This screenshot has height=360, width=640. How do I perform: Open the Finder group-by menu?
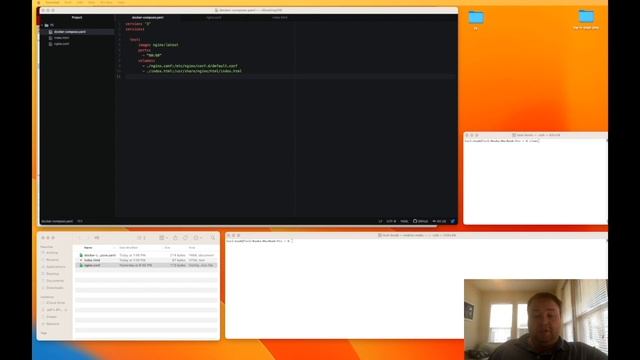click(163, 238)
